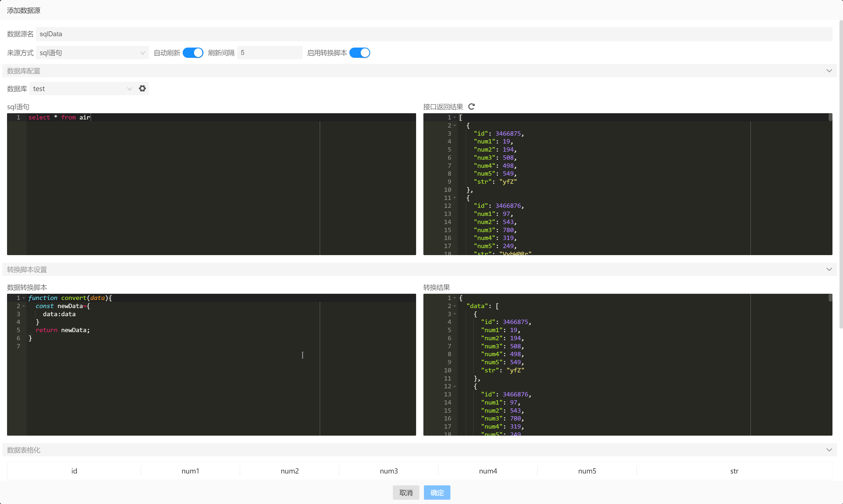
Task: Fold line 2 in 数据转换脚本 editor
Action: point(24,306)
